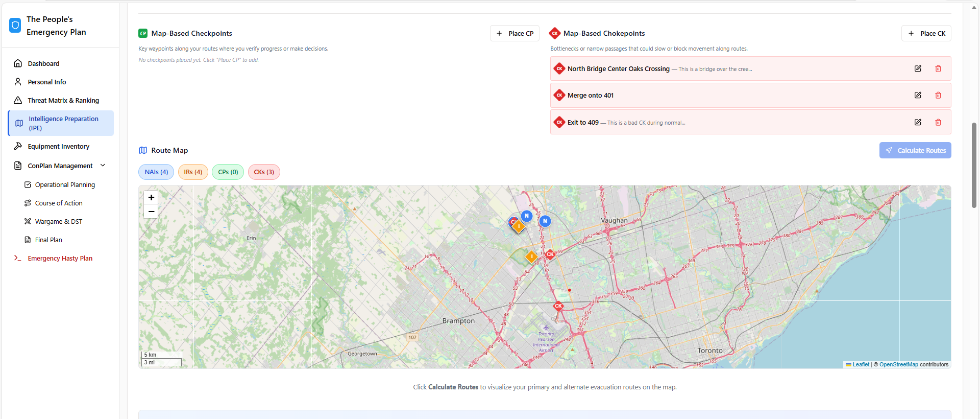Collapse the ConPlan Management section chevron
Screen dimensions: 980x419
[x=103, y=165]
